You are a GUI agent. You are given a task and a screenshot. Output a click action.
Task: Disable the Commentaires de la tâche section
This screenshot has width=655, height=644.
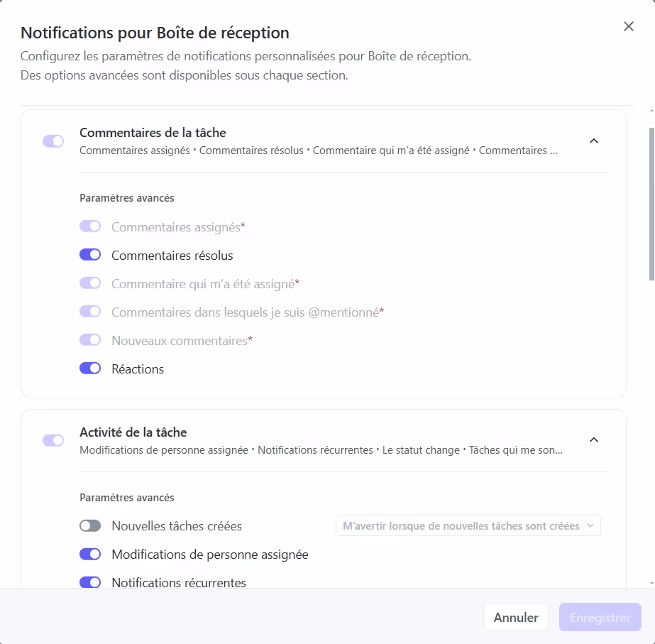coord(53,141)
